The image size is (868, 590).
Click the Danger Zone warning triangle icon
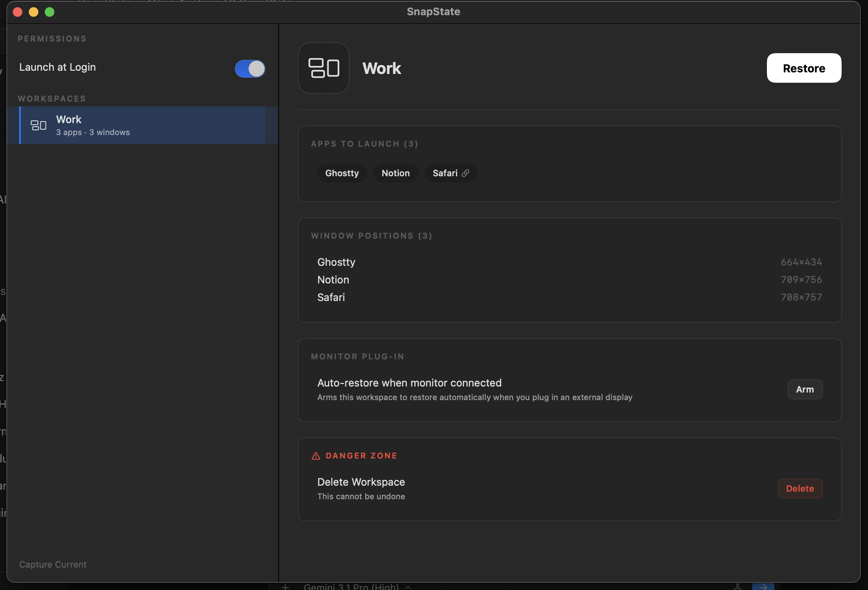(x=316, y=456)
